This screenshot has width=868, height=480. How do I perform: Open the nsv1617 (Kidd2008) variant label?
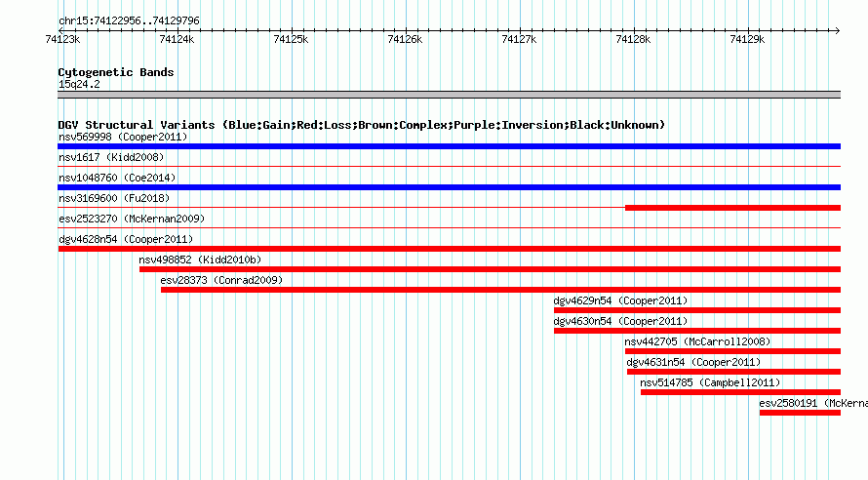coord(111,157)
